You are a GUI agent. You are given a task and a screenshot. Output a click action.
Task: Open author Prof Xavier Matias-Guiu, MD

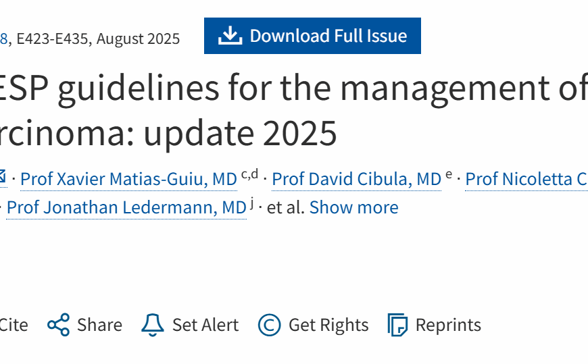128,179
